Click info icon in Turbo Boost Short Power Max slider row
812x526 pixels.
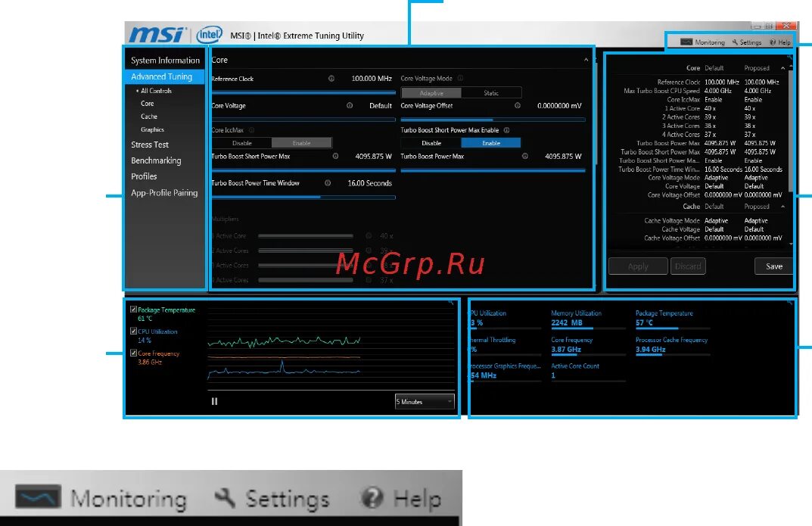[335, 157]
